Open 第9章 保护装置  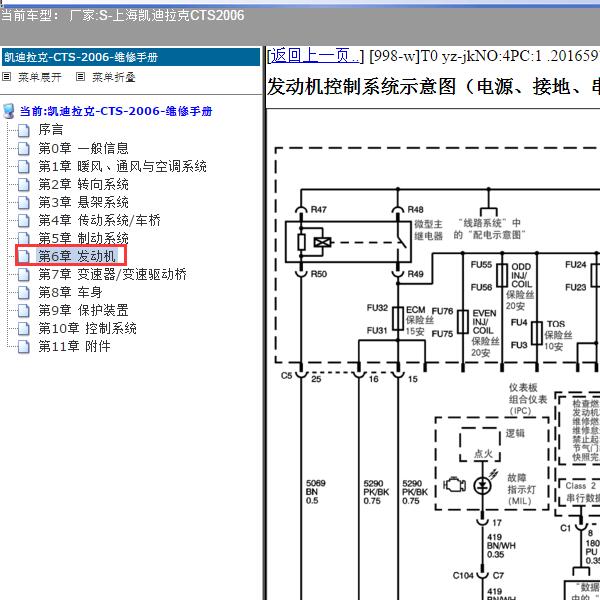[83, 310]
